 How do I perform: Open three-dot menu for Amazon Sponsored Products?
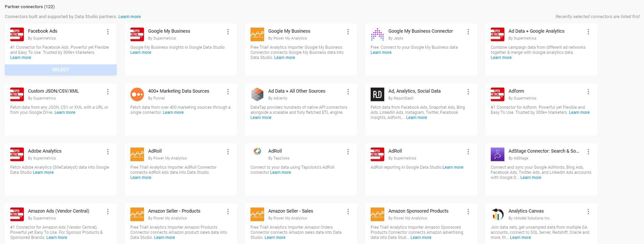click(468, 212)
